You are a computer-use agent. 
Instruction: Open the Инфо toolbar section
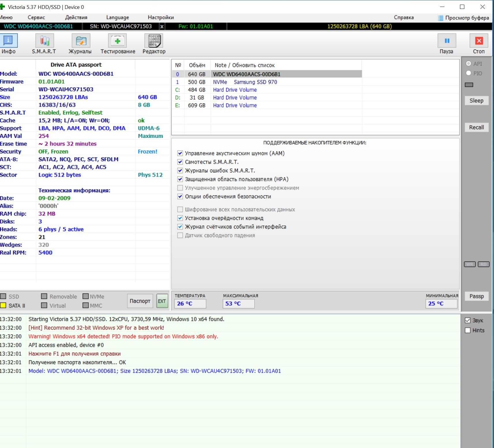click(x=9, y=44)
